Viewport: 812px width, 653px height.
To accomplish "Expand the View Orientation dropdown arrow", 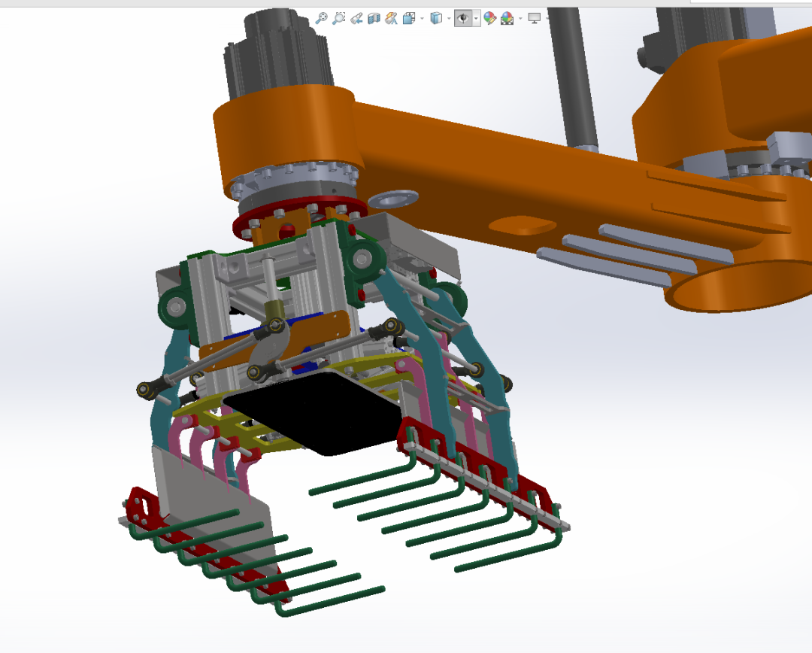I will [x=422, y=19].
